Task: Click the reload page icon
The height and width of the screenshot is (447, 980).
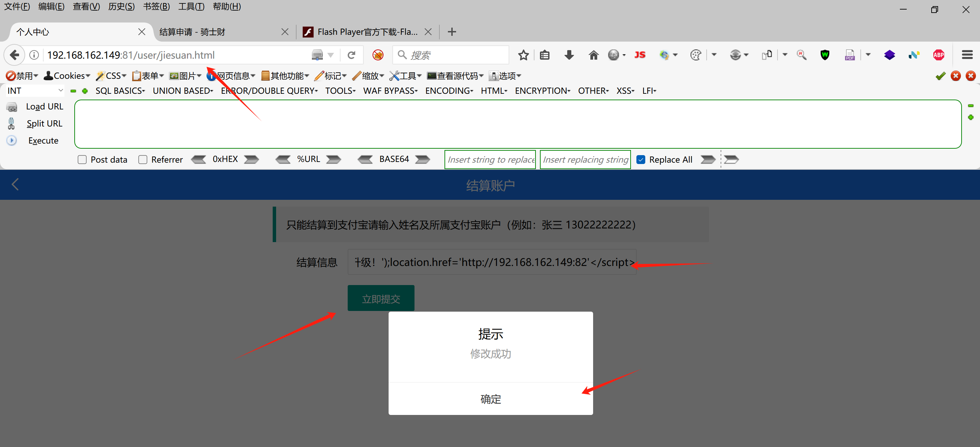Action: (351, 55)
